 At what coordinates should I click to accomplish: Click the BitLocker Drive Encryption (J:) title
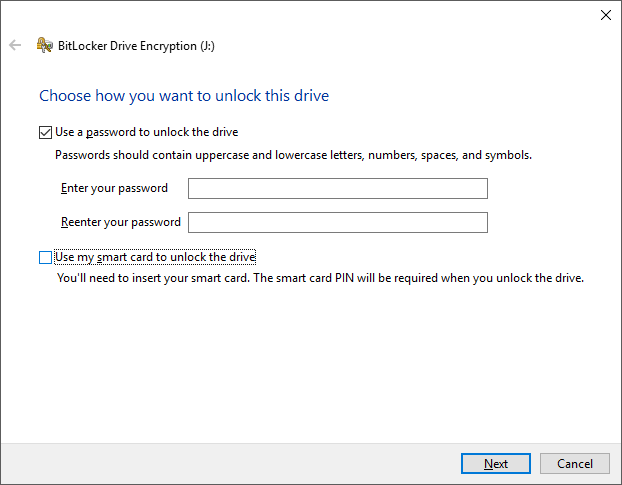coord(136,46)
